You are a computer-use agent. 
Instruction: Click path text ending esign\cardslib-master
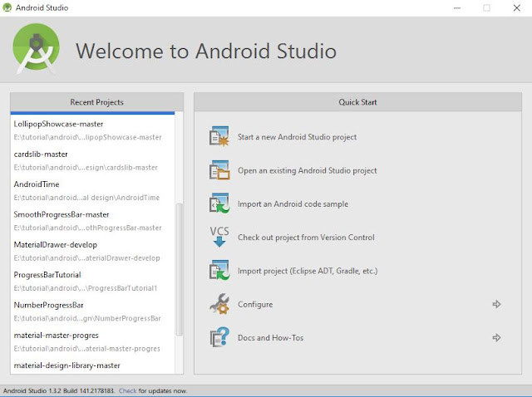point(86,168)
